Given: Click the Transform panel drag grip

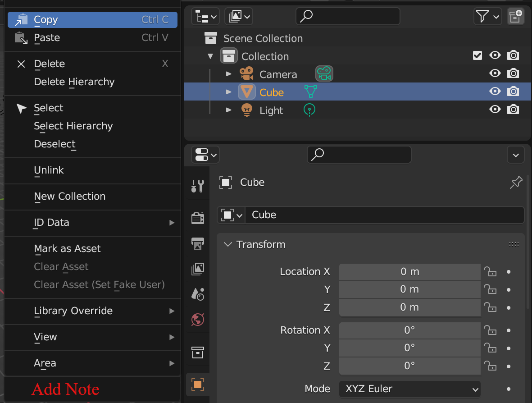Looking at the screenshot, I should click(x=514, y=244).
